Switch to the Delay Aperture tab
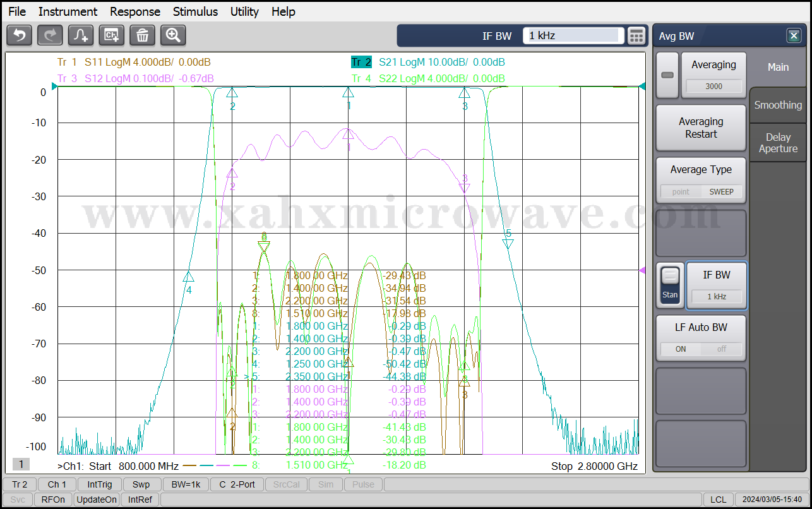The image size is (812, 509). pos(778,143)
